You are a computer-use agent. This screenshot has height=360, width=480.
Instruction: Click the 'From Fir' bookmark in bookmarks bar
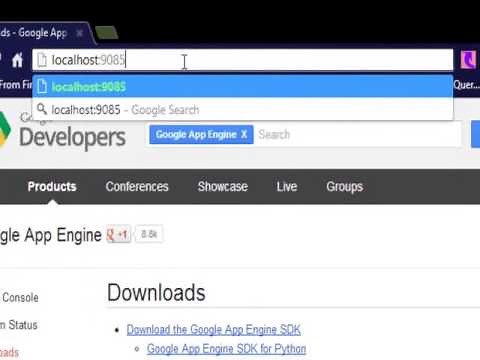coord(16,85)
